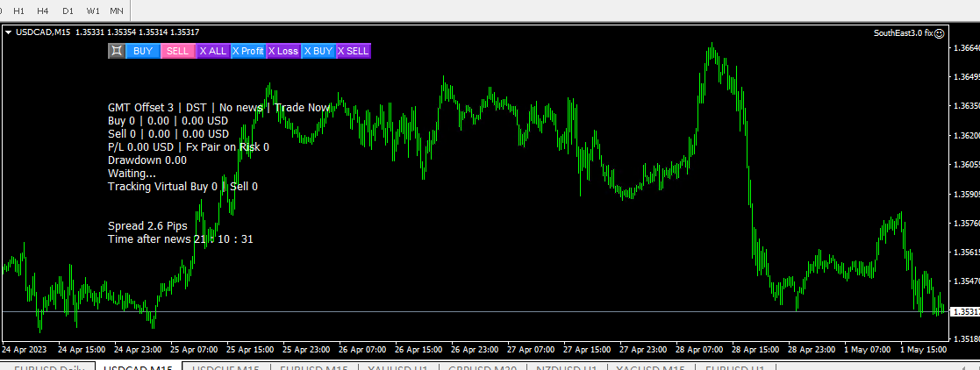
Task: Click the SouthEast3.0 fx expert label
Action: pyautogui.click(x=903, y=33)
